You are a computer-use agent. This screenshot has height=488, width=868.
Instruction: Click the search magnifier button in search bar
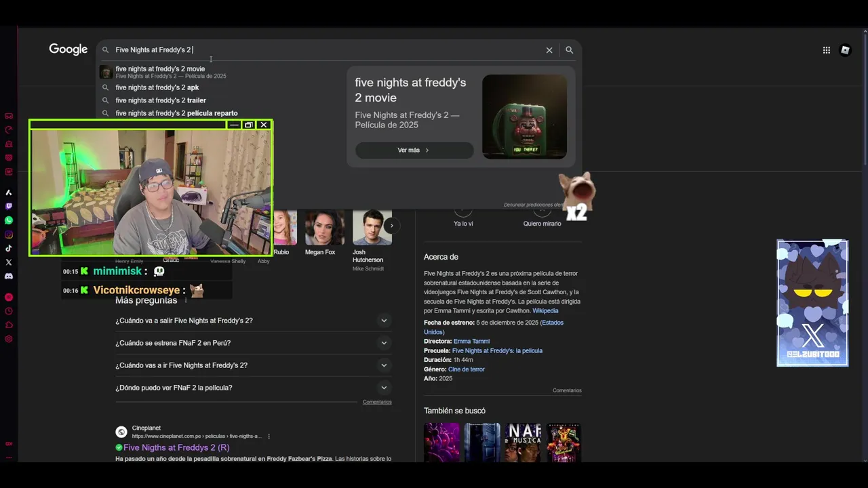pyautogui.click(x=569, y=50)
